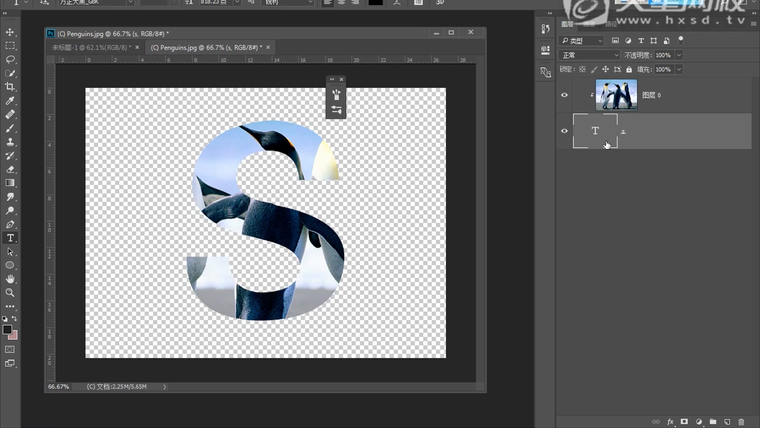The image size is (760, 428).
Task: Click the foreground color swatch
Action: tap(8, 328)
